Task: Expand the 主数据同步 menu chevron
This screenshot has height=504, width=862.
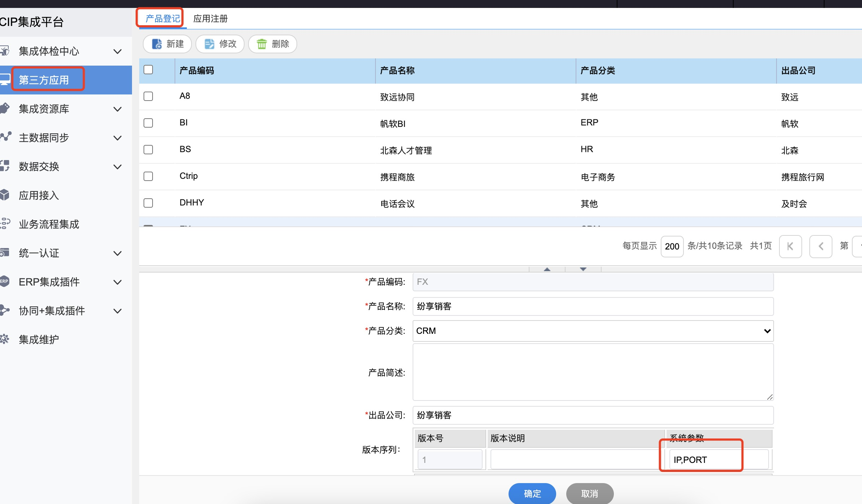Action: pos(117,138)
